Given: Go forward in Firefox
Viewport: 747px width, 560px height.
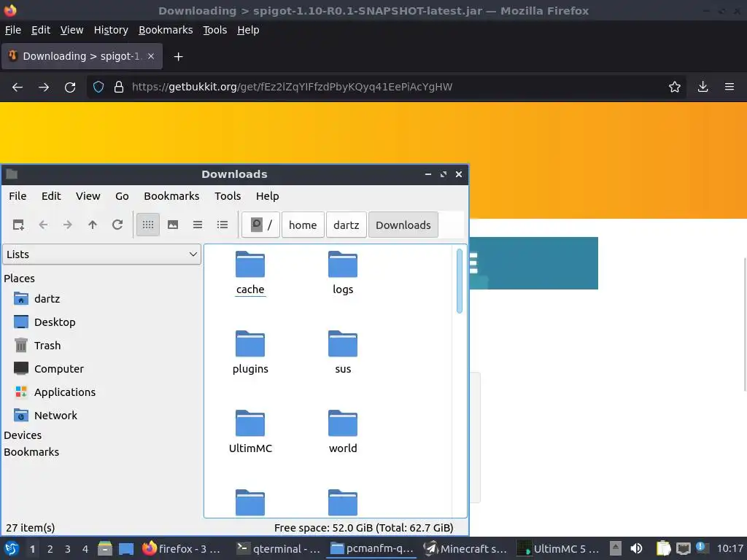Looking at the screenshot, I should point(44,87).
